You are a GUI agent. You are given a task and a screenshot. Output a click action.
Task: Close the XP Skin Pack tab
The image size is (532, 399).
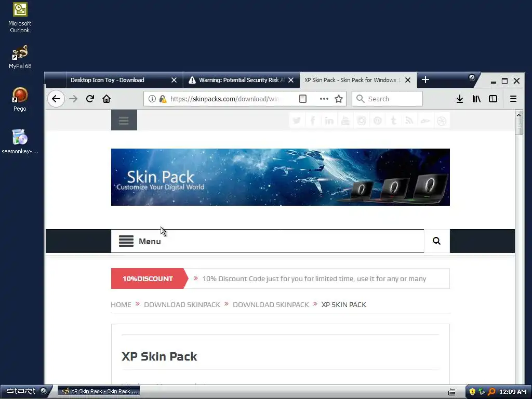[408, 80]
